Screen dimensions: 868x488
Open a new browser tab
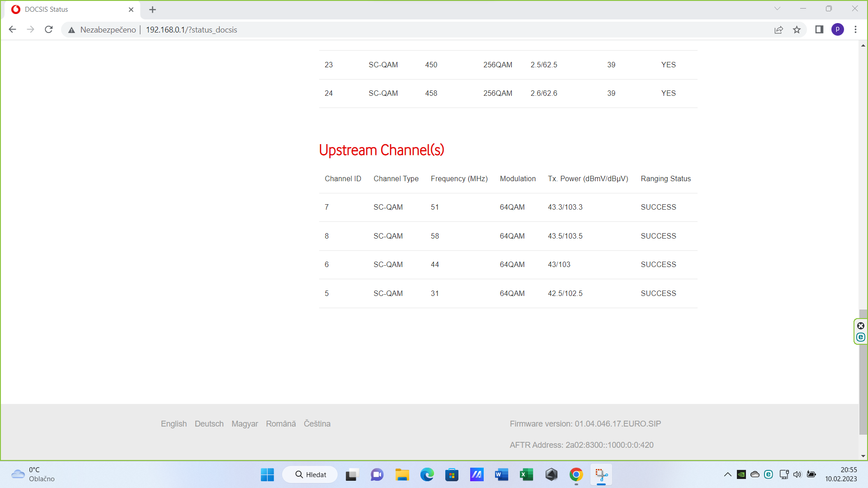pyautogui.click(x=152, y=9)
